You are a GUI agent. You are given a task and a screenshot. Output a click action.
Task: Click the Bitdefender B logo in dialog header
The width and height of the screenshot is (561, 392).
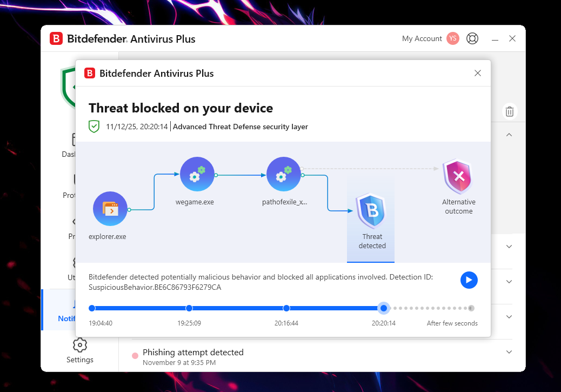89,74
